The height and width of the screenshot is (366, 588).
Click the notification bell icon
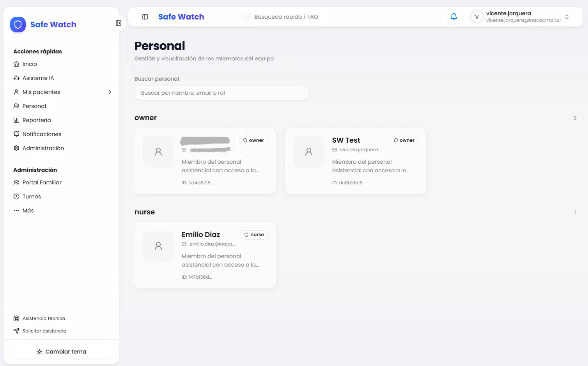(x=453, y=17)
